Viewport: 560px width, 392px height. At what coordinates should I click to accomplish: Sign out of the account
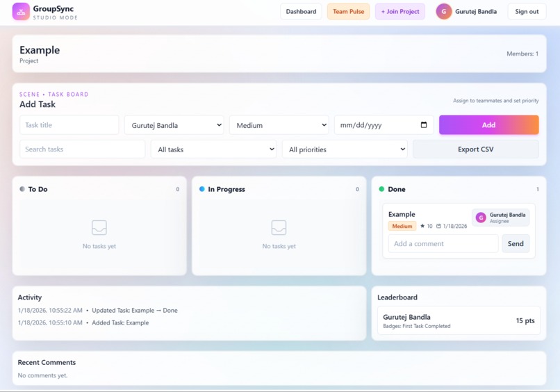[527, 11]
